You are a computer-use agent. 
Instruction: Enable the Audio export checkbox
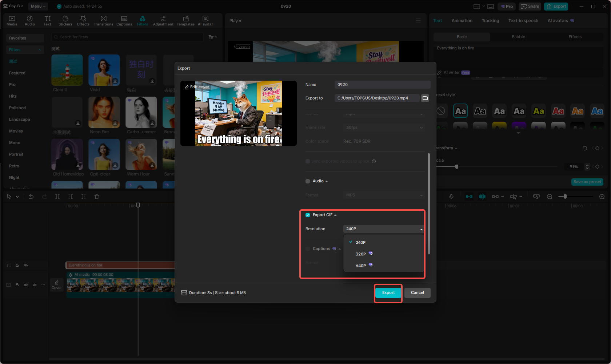coord(308,181)
